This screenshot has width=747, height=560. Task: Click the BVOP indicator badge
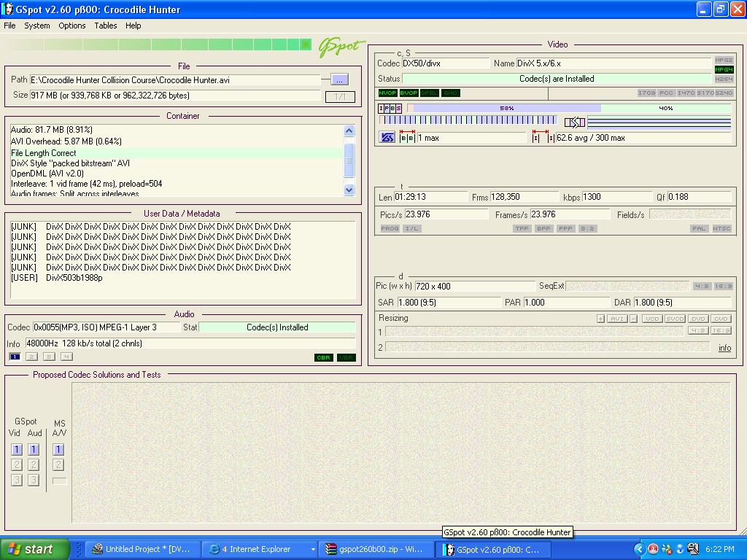pos(409,93)
